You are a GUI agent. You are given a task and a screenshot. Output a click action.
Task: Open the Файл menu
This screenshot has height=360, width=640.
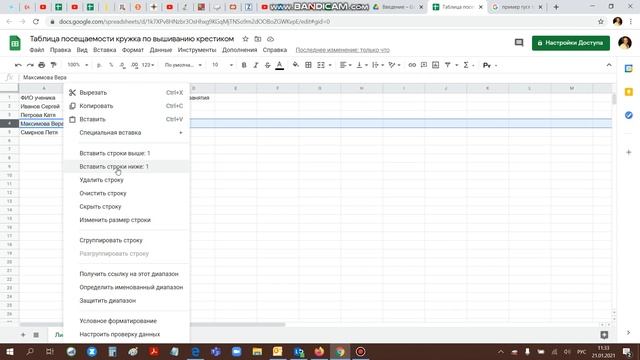(37, 50)
